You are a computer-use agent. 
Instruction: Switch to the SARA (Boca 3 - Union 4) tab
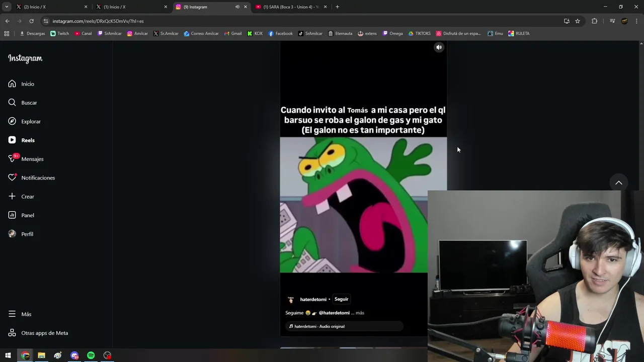(291, 7)
